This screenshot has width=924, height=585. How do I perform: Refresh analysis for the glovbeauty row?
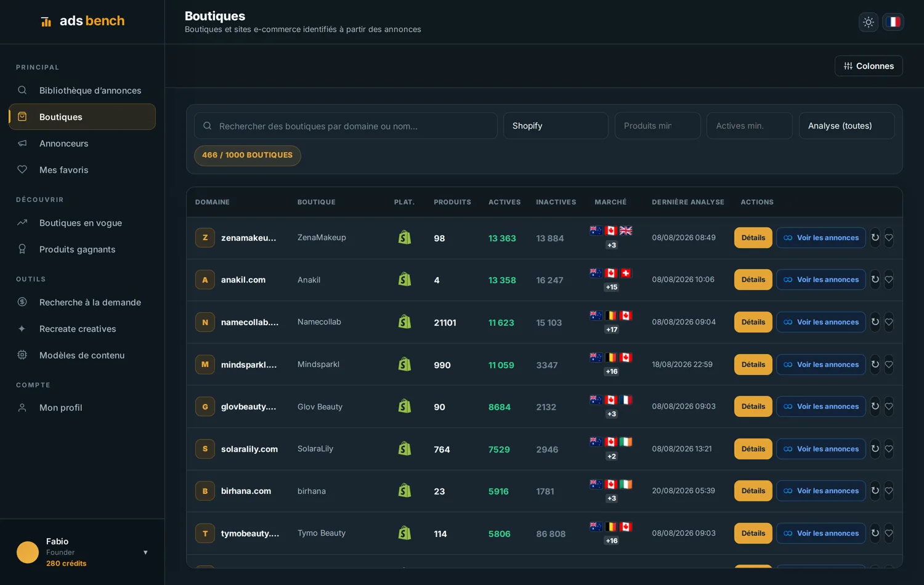875,406
